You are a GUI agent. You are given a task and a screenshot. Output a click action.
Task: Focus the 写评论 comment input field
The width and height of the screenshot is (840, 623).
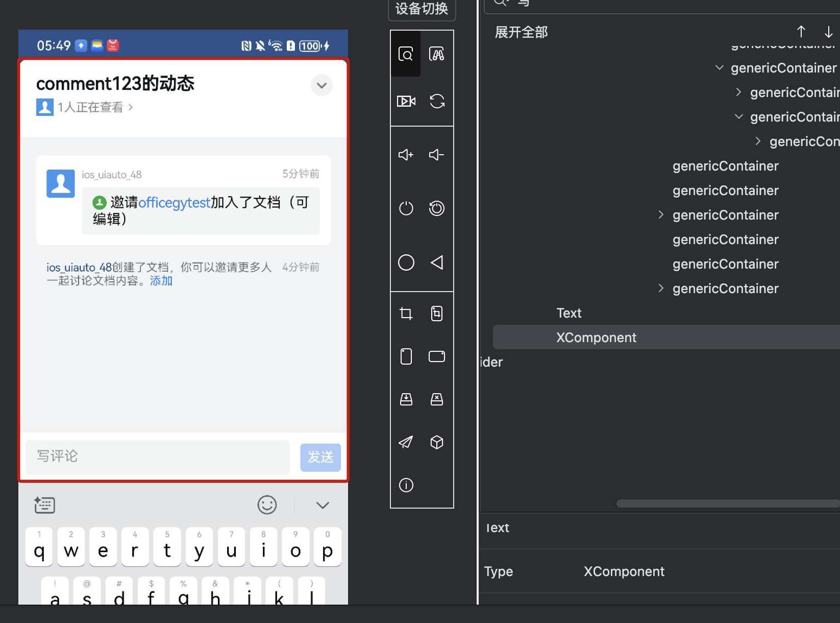[x=158, y=457]
